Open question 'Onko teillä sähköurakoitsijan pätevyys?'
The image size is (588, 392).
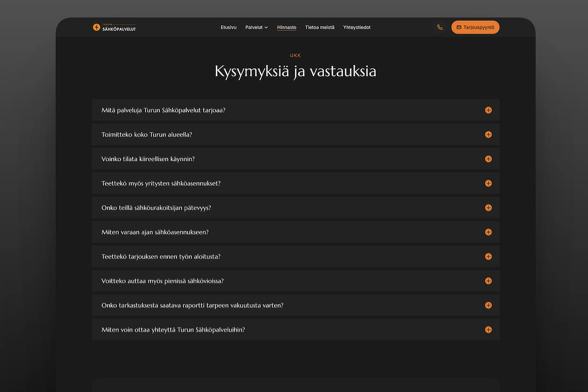pos(296,207)
